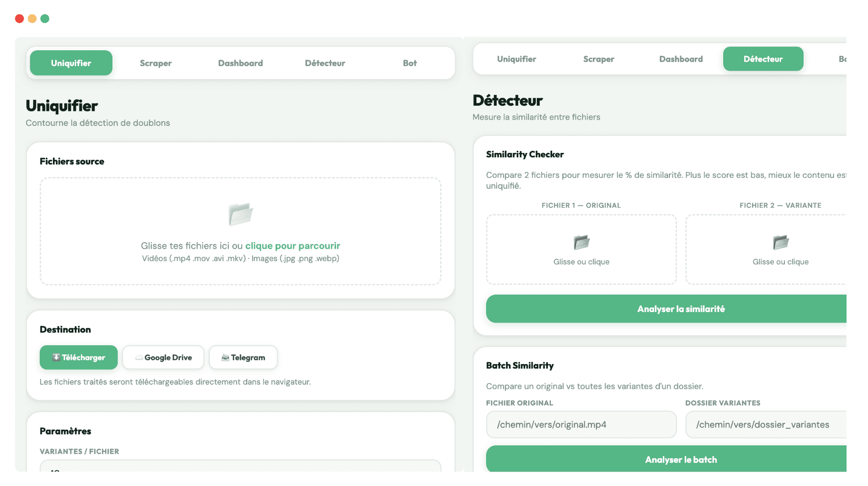Screen dimensions: 868x486
Task: Click the cloud icon on Google Drive button
Action: click(x=139, y=358)
